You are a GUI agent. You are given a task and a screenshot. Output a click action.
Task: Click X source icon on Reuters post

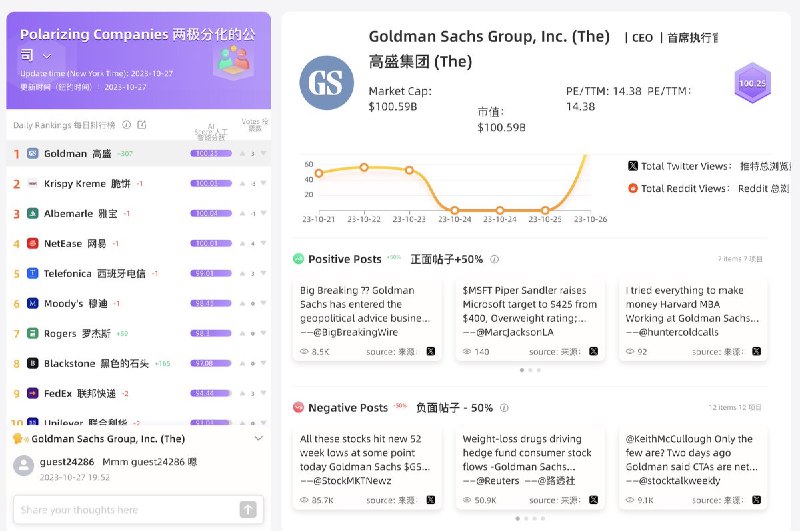click(593, 500)
